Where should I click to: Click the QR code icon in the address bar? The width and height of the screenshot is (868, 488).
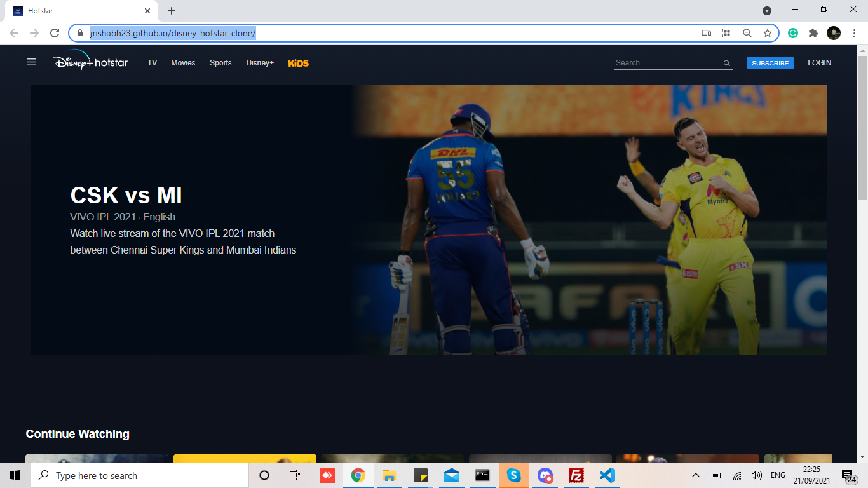(x=726, y=32)
